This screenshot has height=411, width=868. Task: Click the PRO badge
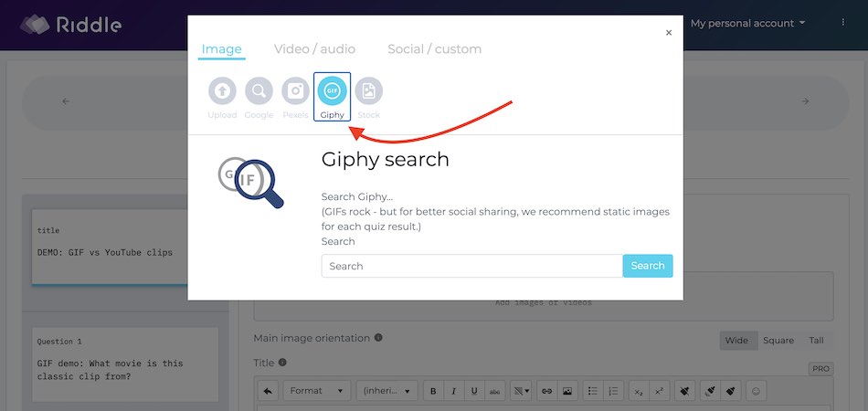tap(821, 369)
